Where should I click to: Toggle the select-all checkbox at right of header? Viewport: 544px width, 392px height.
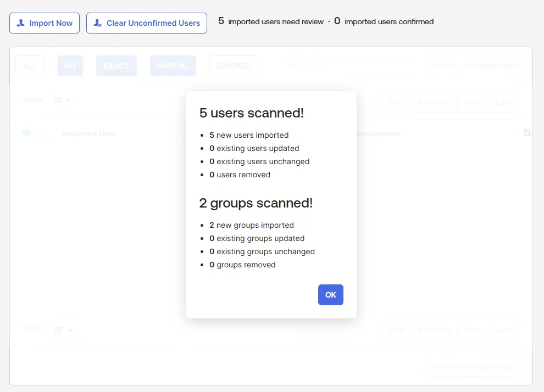[527, 132]
